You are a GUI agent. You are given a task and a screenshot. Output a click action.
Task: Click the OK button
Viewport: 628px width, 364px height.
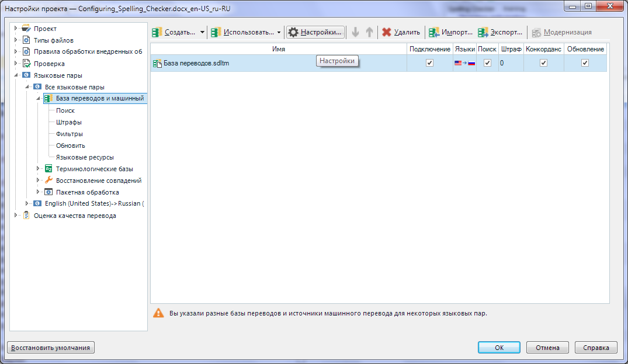coord(499,347)
